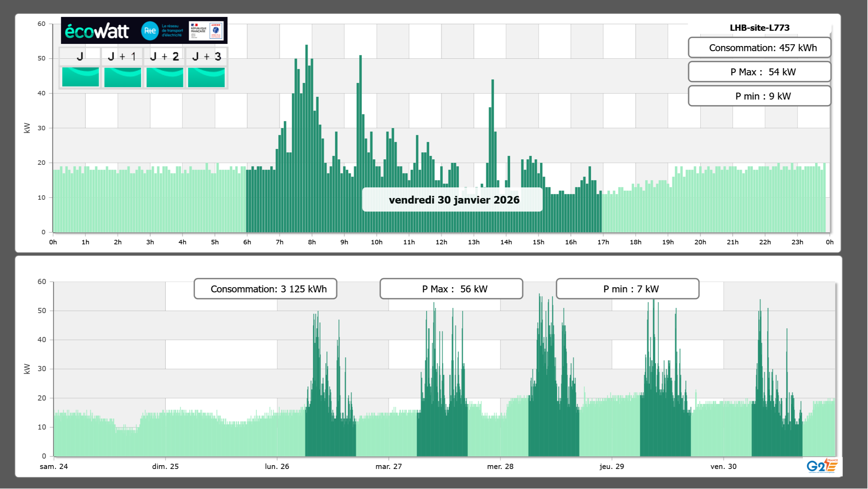Click the daily Consommation: 457 kWh box
Viewport: 868px width, 489px height.
[759, 48]
